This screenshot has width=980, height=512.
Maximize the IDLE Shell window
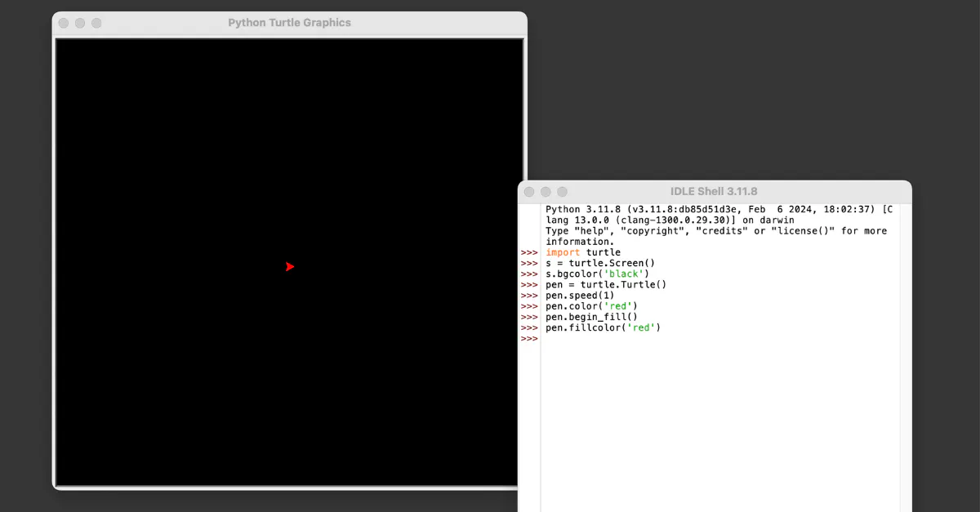(562, 192)
